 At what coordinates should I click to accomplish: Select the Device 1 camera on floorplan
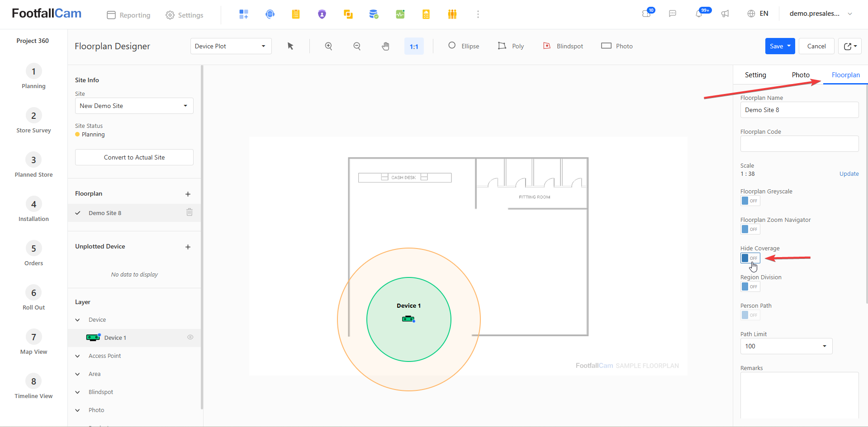(408, 319)
